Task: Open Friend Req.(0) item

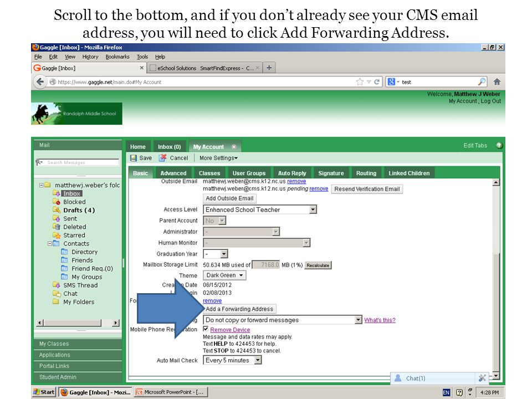Action: pyautogui.click(x=92, y=268)
